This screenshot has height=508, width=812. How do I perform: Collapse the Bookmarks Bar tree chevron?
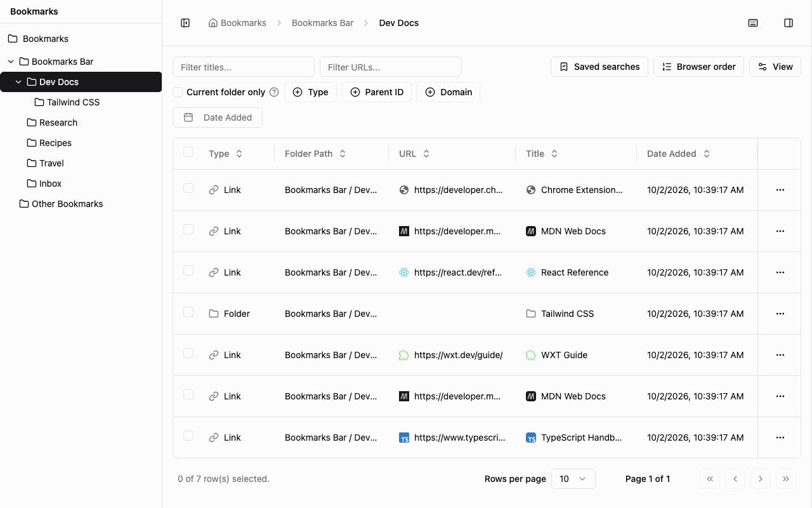point(11,62)
